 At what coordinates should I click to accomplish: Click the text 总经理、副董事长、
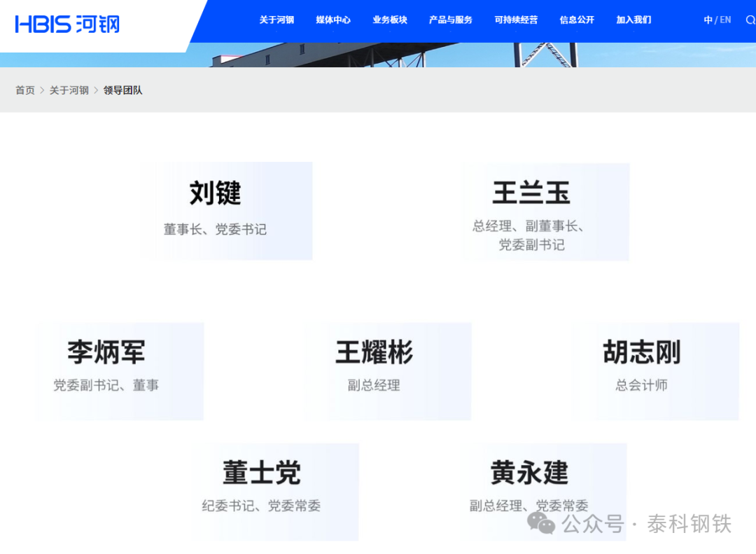click(x=528, y=226)
